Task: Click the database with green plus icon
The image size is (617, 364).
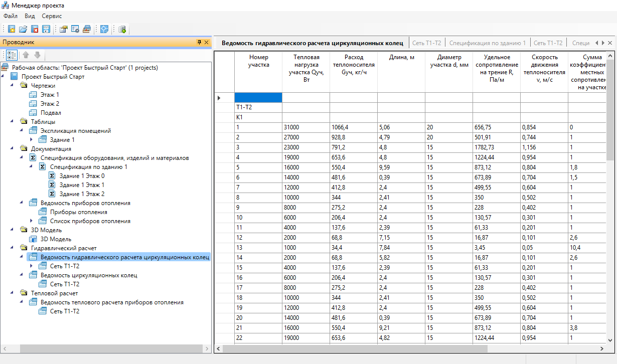Action: tap(122, 29)
